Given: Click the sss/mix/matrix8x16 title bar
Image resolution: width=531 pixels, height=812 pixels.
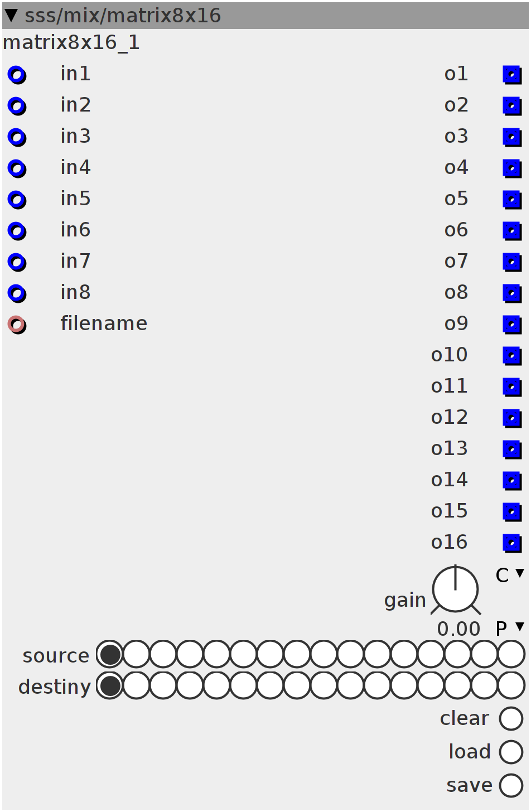Looking at the screenshot, I should click(x=265, y=16).
